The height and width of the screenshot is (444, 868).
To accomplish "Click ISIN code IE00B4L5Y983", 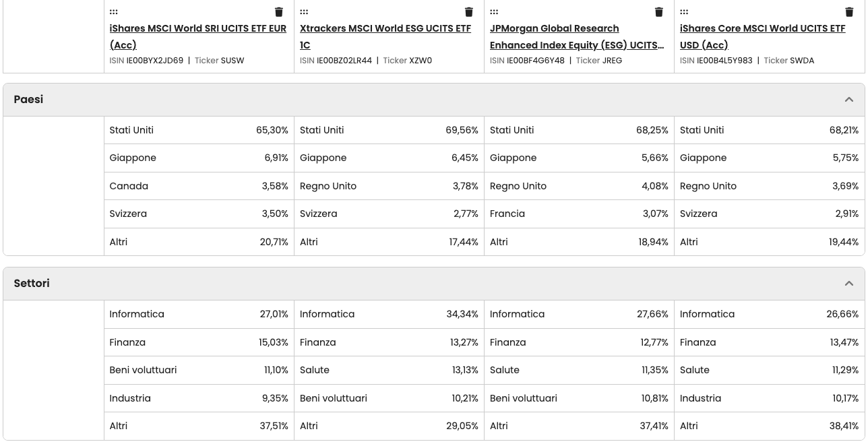I will coord(724,61).
